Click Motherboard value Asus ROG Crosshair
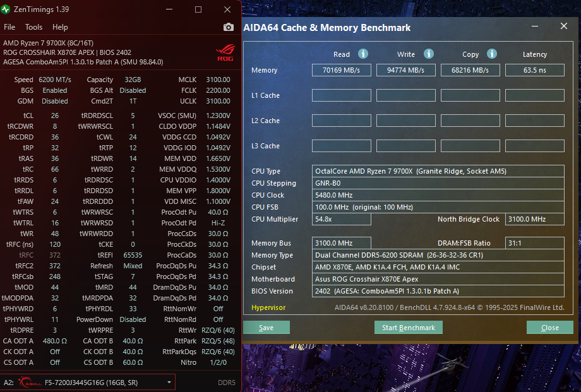 pyautogui.click(x=438, y=279)
